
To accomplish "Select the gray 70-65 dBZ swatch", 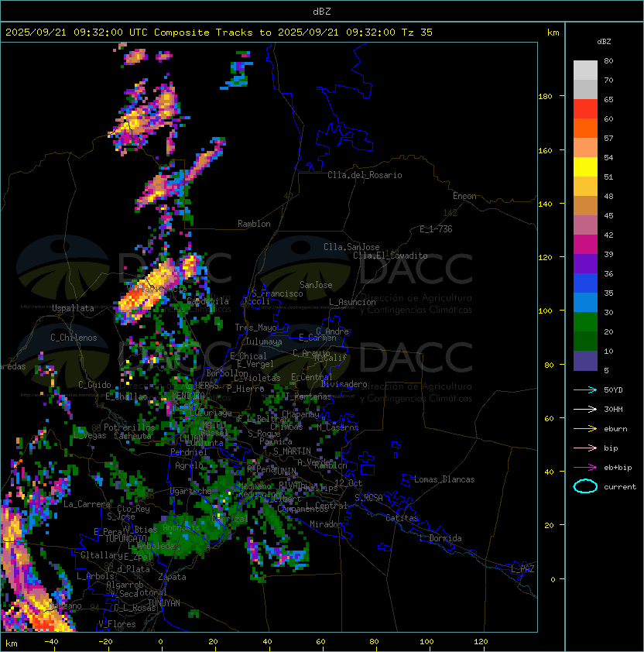I will [x=585, y=89].
